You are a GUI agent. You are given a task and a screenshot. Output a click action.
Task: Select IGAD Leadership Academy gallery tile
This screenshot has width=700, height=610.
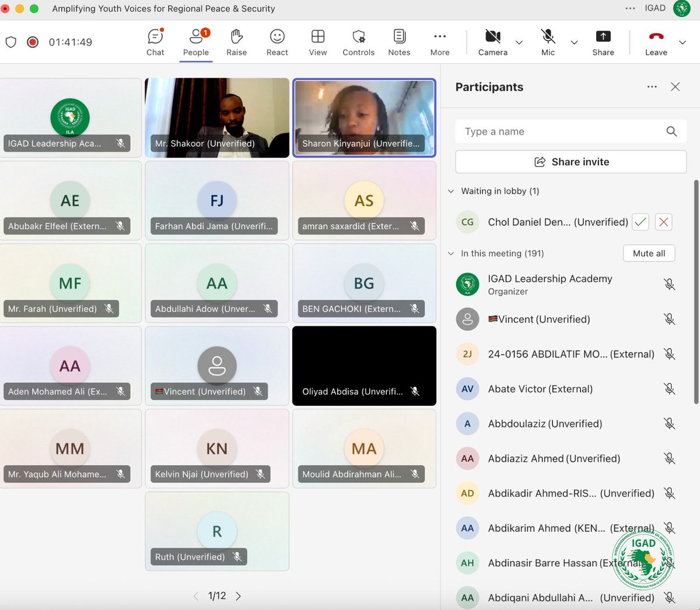point(70,118)
